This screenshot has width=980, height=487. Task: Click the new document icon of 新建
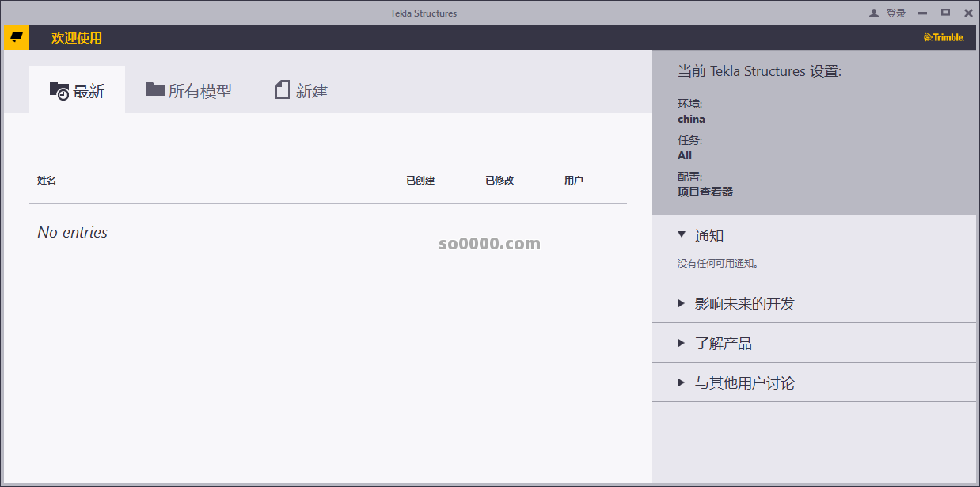point(283,90)
